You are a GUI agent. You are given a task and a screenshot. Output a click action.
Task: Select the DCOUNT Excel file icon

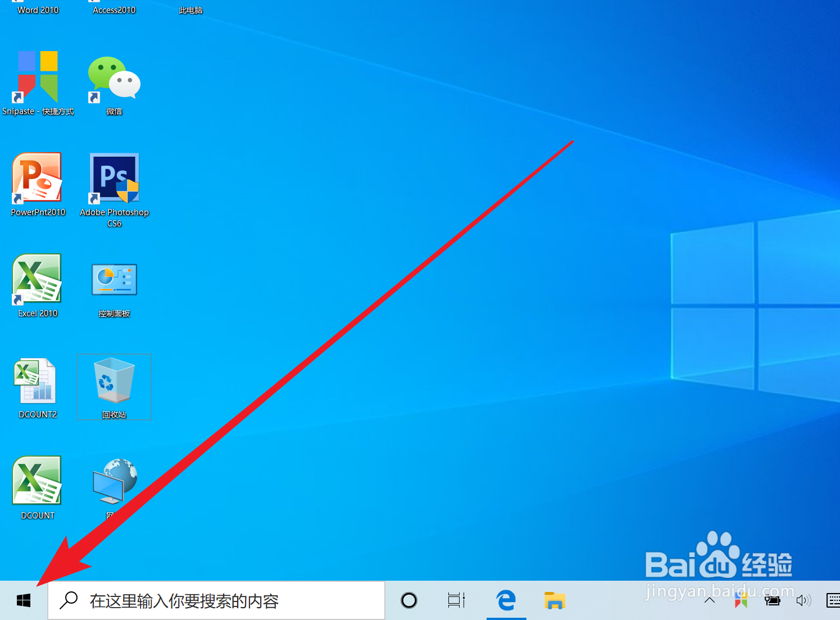click(38, 487)
